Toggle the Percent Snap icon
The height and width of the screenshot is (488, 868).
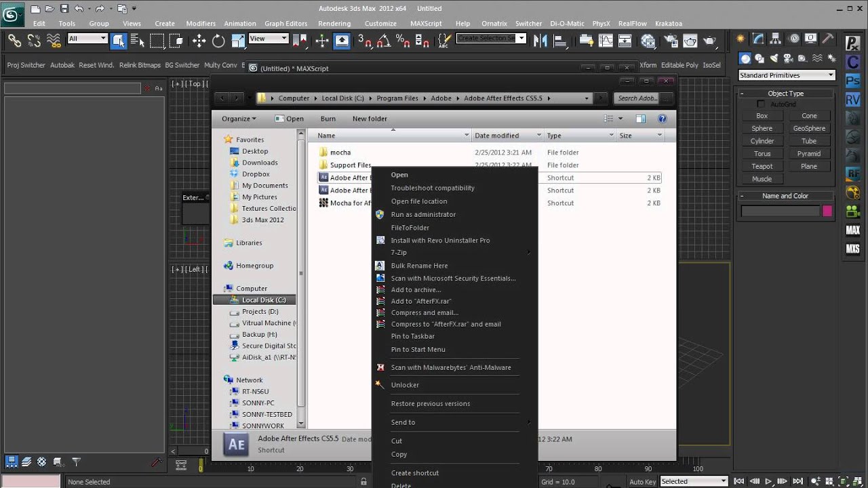(403, 41)
